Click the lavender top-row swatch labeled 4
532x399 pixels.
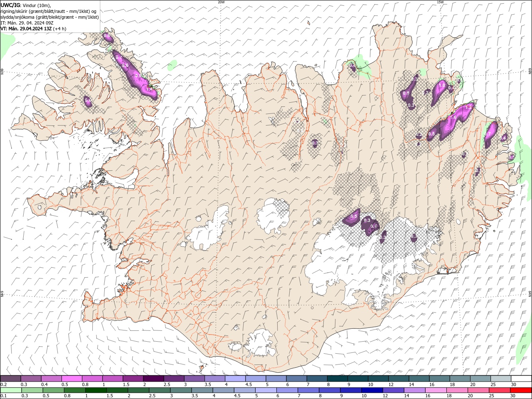tap(235, 379)
